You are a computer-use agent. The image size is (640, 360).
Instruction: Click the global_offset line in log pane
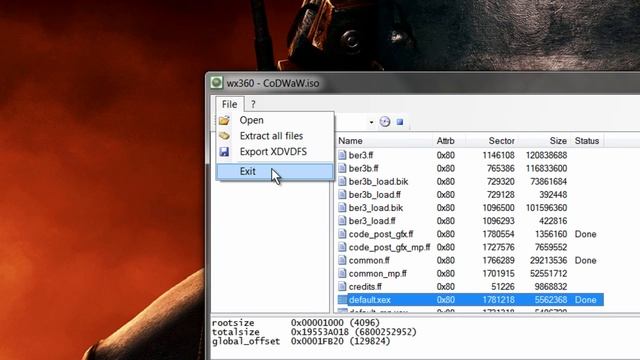point(301,341)
